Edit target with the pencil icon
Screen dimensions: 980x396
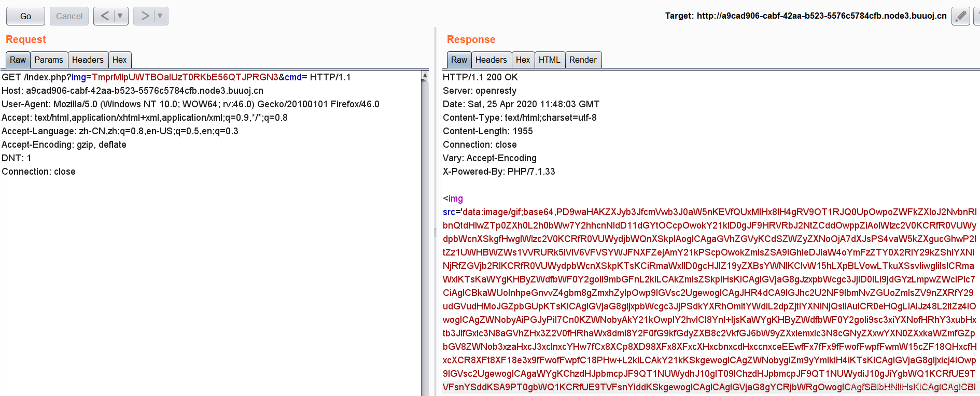[x=961, y=16]
